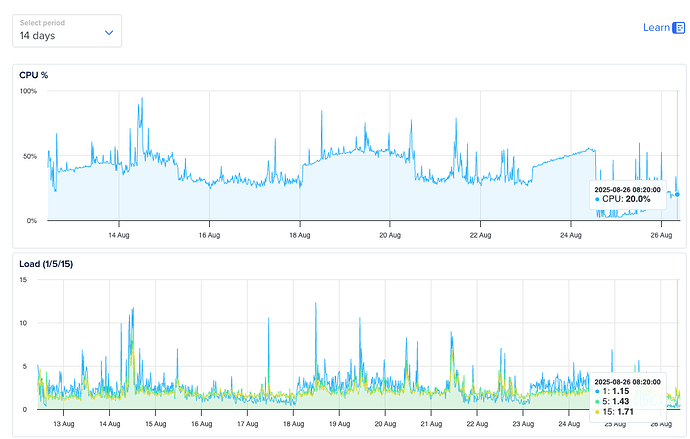Click the Load (1/5/15) chart title
690x439 pixels.
(x=46, y=263)
